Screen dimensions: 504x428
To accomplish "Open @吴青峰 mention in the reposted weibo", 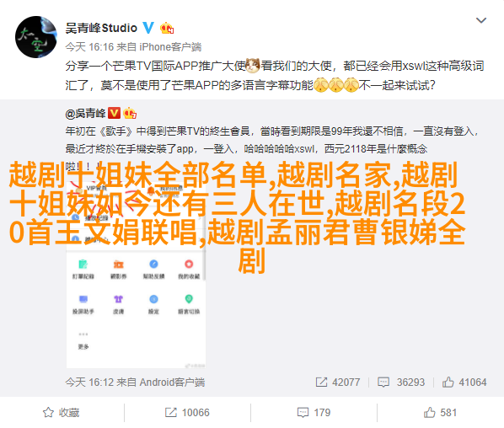I will (85, 113).
